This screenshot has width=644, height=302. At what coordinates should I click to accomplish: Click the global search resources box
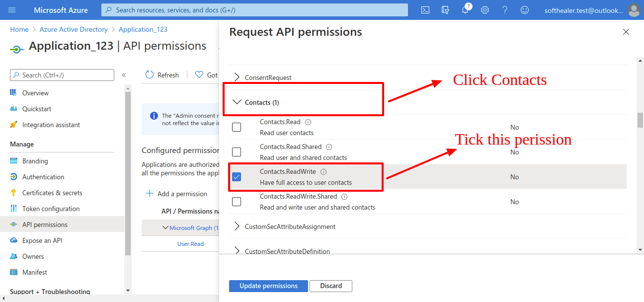tap(254, 10)
